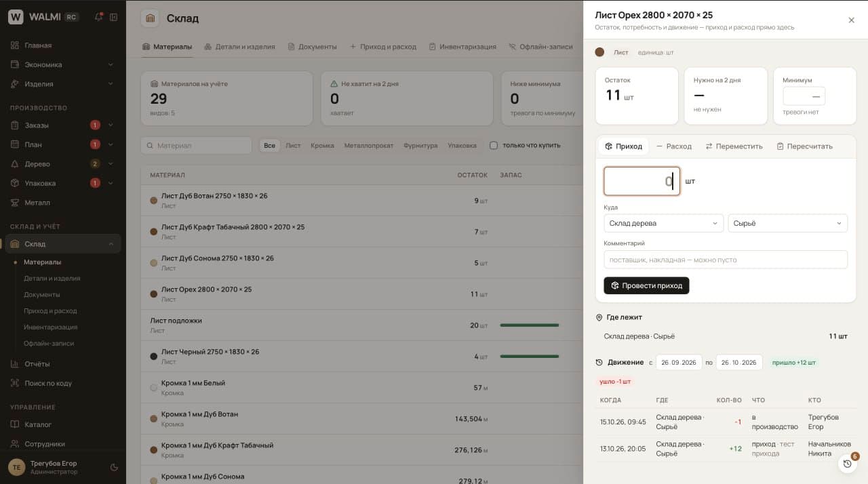Open Сотрудники in the sidebar
This screenshot has width=868, height=484.
pyautogui.click(x=62, y=444)
